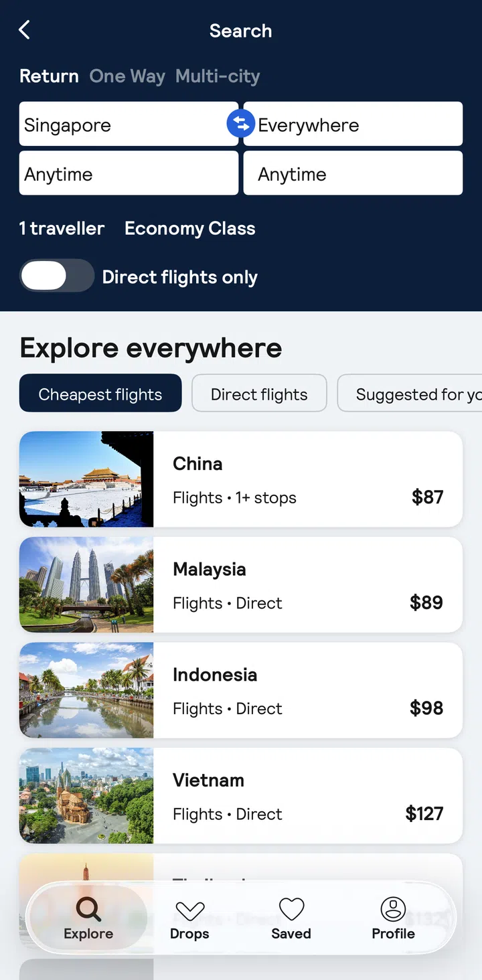
Task: Open the Drops tab icon
Action: tap(189, 911)
